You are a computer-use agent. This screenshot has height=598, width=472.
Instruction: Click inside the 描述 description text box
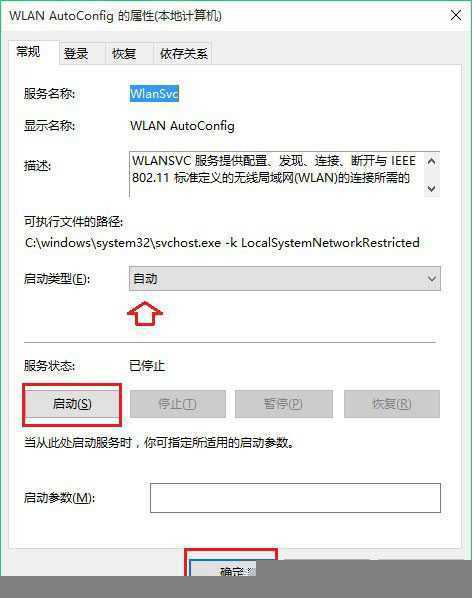(276, 174)
